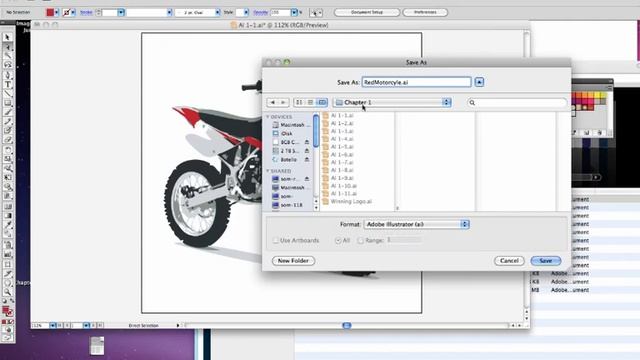Open the fill color dropdown in control bar

point(57,13)
